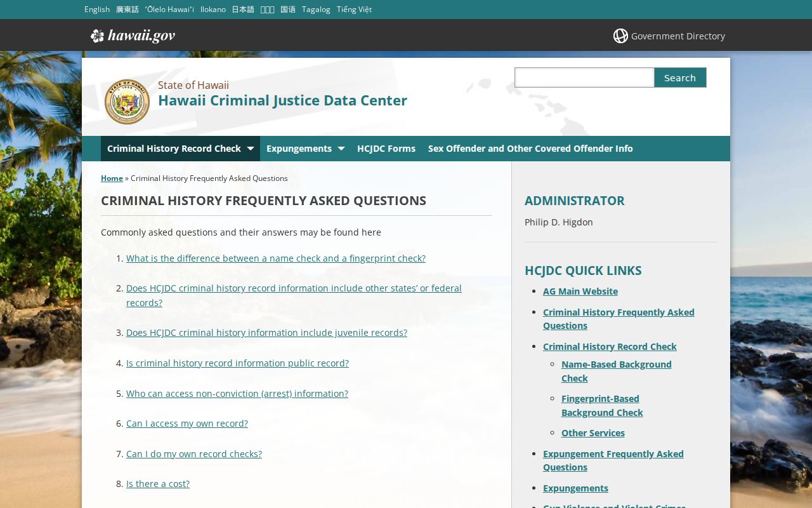Open Criminal History Frequently Asked Questions quick link
The width and height of the screenshot is (812, 508).
coord(619,319)
